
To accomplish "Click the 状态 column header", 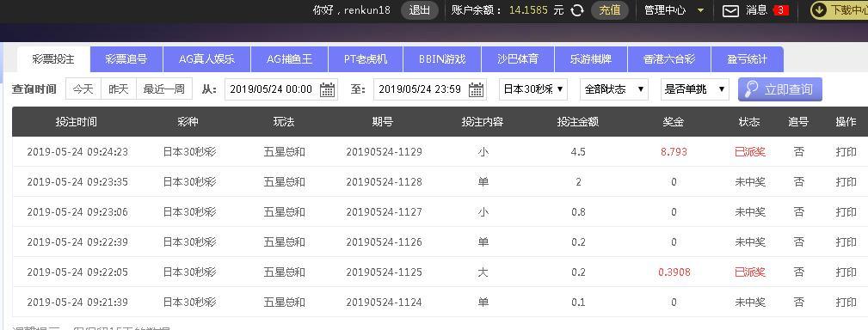I will coord(749,122).
